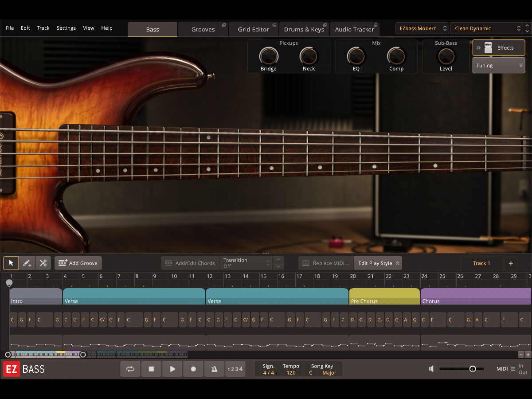The image size is (532, 399).
Task: Toggle the 1234 count-in
Action: (235, 369)
